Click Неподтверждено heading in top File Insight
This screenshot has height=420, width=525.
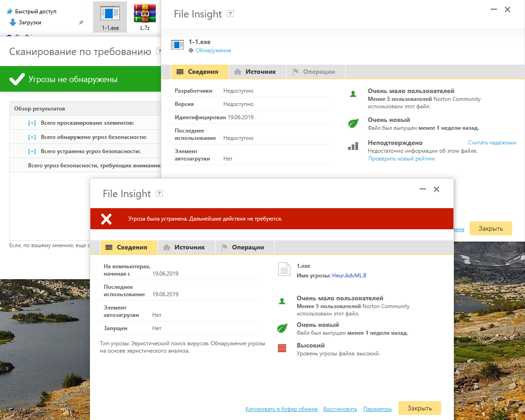click(395, 143)
